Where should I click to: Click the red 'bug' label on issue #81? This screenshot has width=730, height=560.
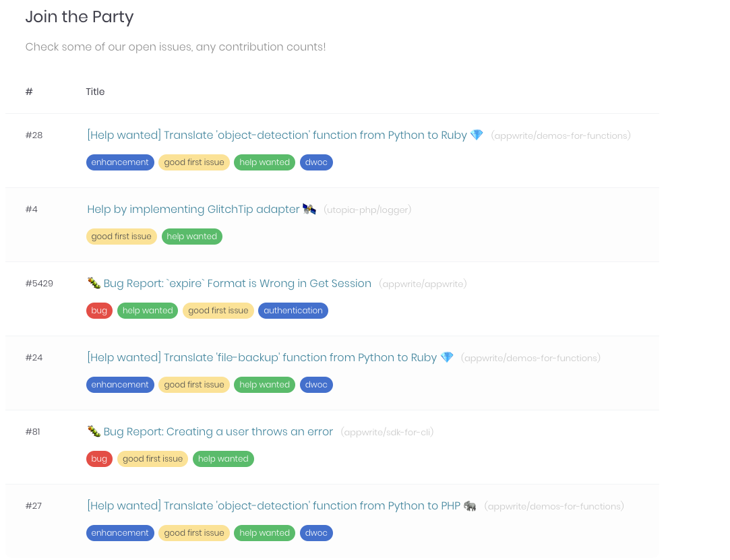pyautogui.click(x=99, y=458)
